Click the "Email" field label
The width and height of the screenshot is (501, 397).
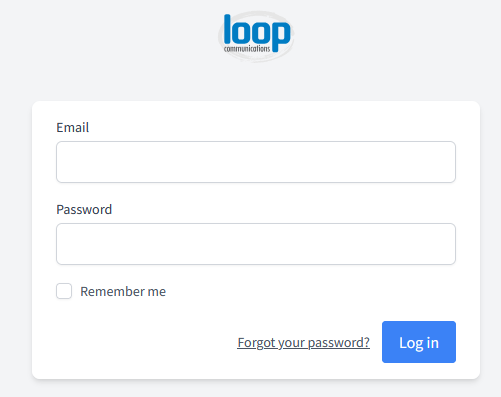[73, 127]
